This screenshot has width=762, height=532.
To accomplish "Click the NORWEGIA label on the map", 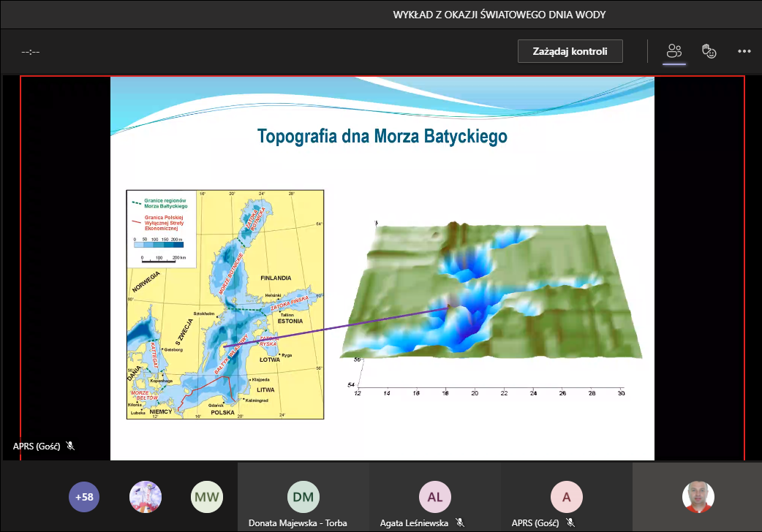I will coord(146,282).
